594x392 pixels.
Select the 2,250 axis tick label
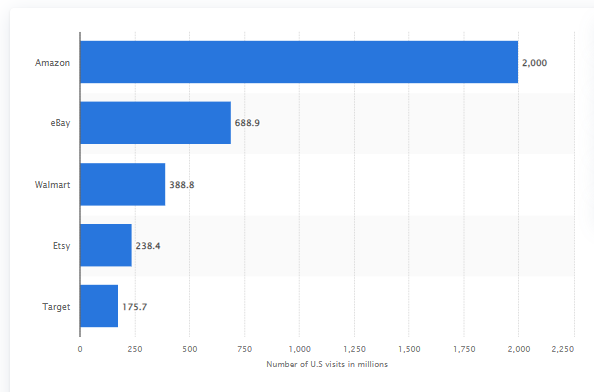(x=563, y=349)
